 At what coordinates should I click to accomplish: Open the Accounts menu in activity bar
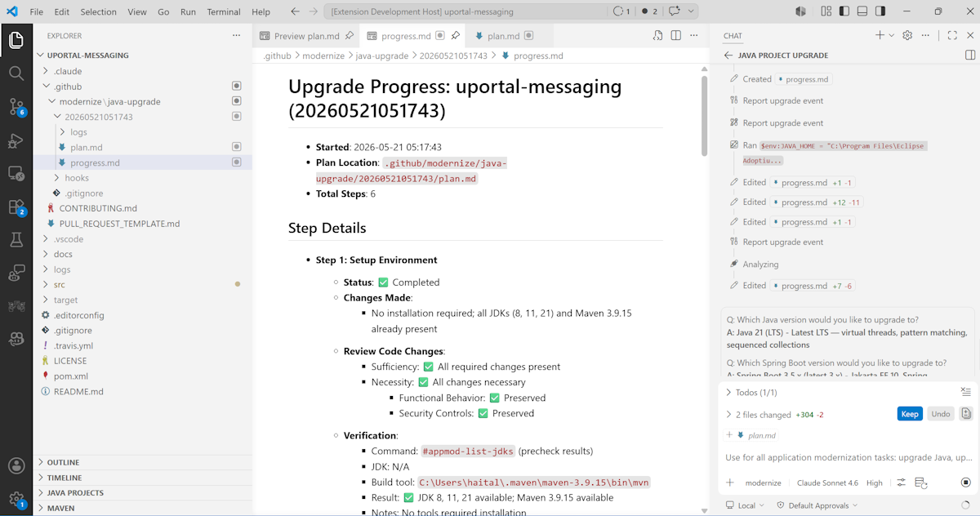point(16,465)
